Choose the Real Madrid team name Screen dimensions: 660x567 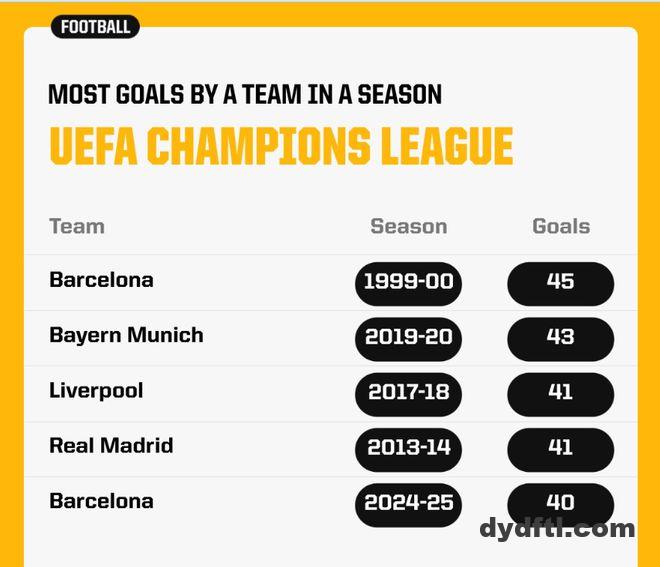coord(111,446)
